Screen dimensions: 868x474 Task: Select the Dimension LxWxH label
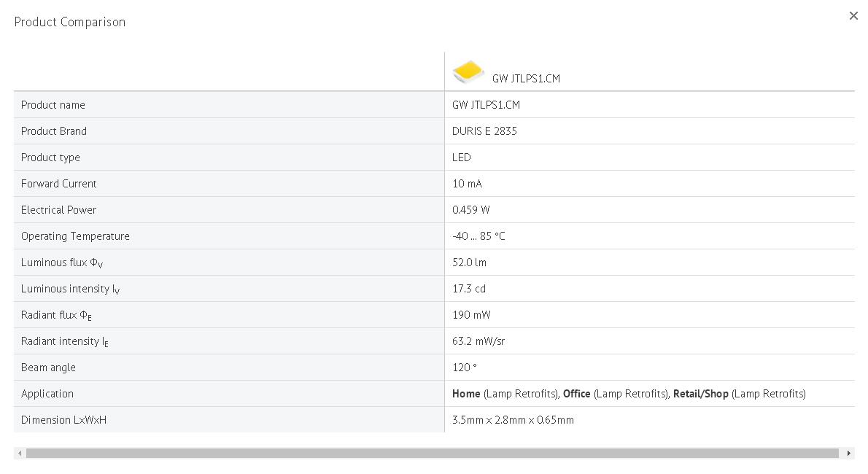(x=63, y=420)
